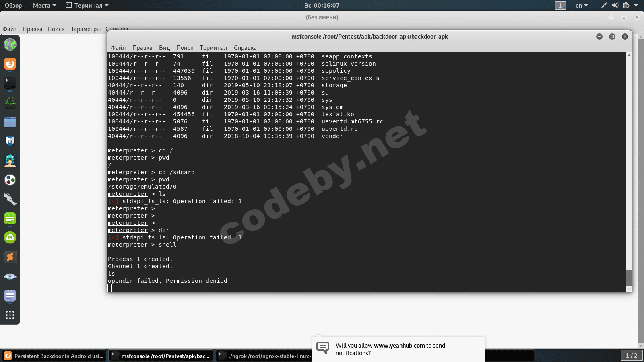Click the msfconsole terminal window title

pos(369,37)
